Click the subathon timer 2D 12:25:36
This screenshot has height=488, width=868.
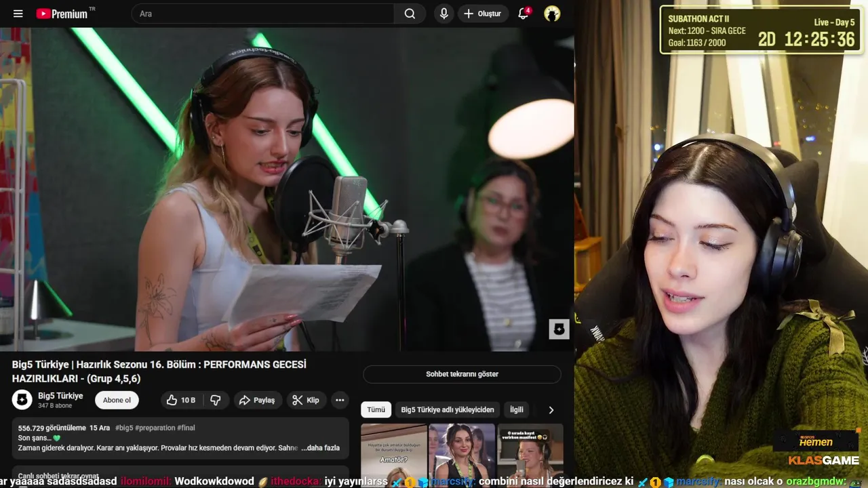(806, 39)
